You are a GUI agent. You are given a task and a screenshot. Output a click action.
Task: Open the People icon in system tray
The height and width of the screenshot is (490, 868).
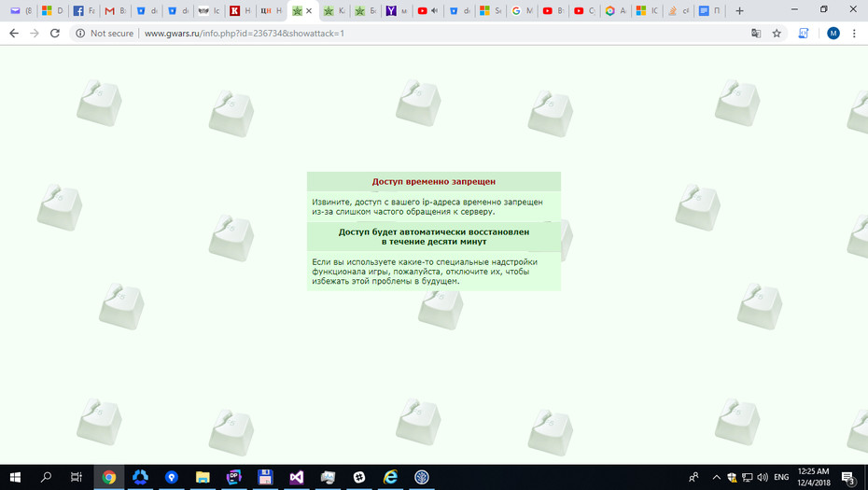pos(693,477)
